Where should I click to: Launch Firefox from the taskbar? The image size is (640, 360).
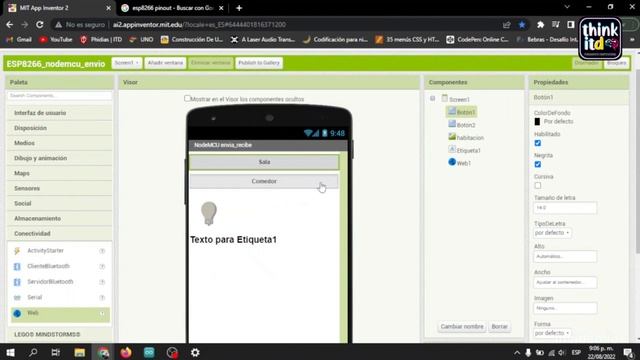(x=126, y=352)
